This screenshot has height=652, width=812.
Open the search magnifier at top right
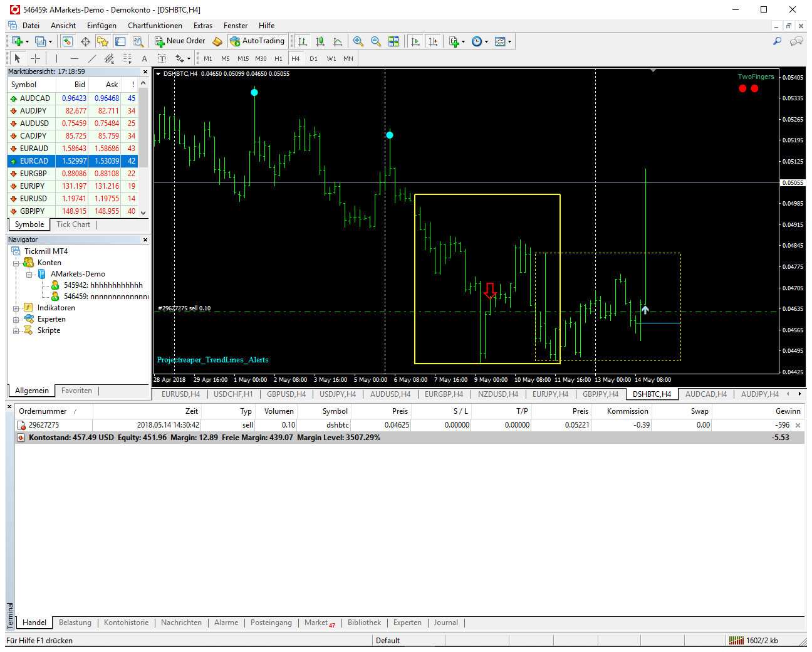pyautogui.click(x=777, y=41)
